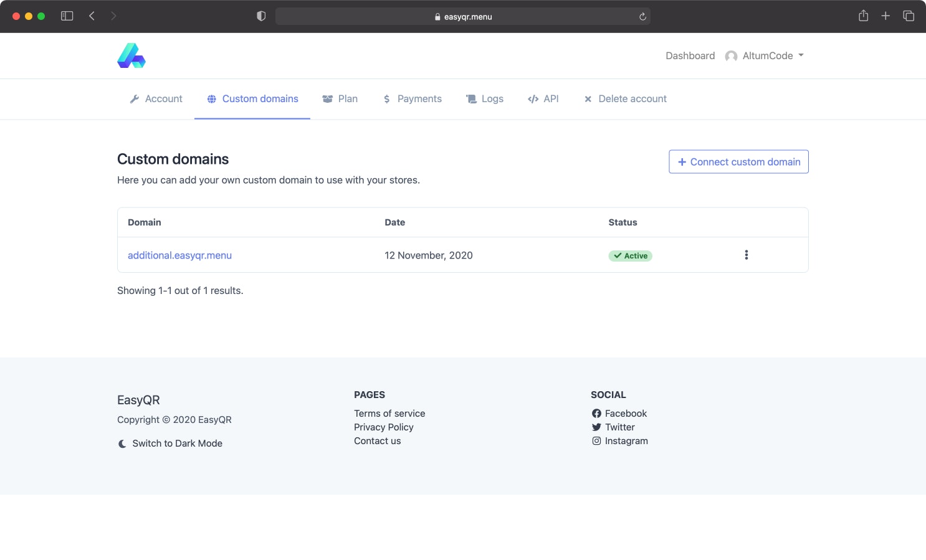The width and height of the screenshot is (926, 560).
Task: Visit the Instagram social link
Action: [620, 441]
